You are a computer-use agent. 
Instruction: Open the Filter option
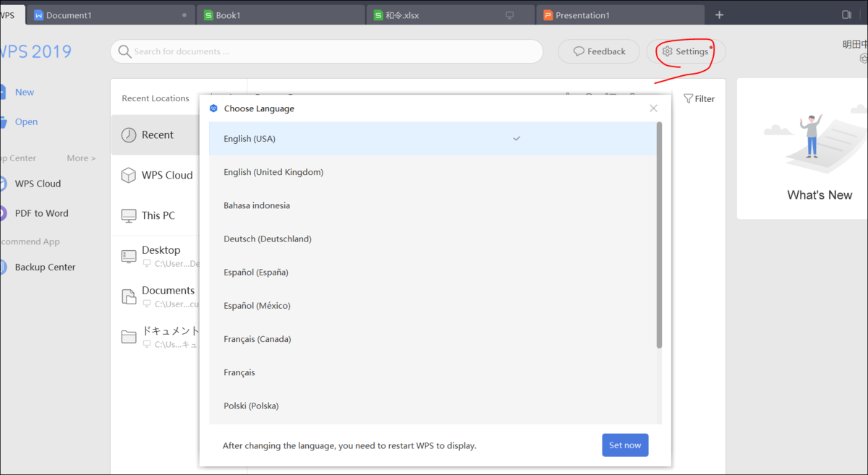(699, 99)
